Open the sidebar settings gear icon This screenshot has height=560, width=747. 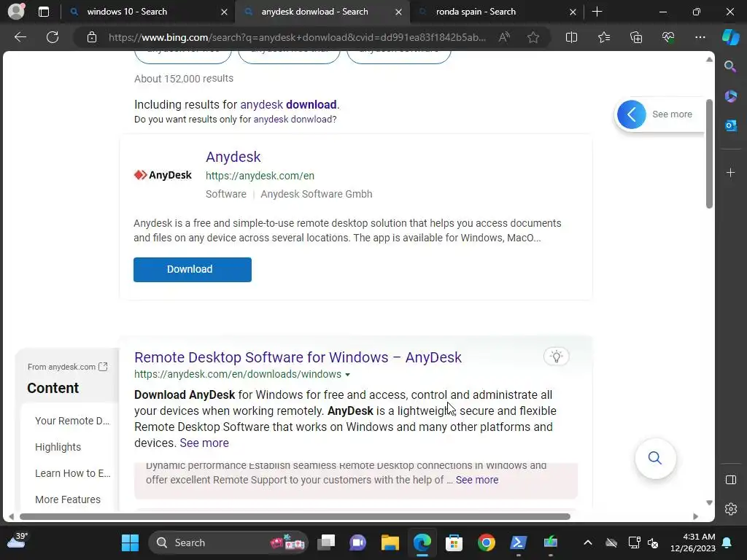click(730, 509)
